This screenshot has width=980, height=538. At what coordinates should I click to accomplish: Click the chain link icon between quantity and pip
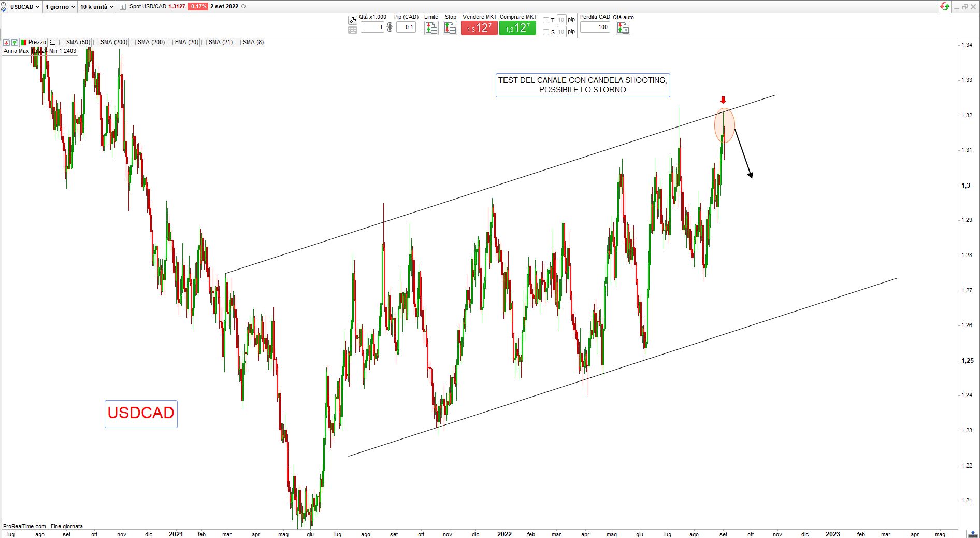click(x=390, y=27)
